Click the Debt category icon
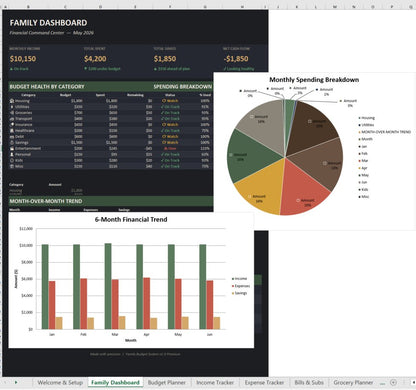Viewport: 416px width, 390px height. tap(12, 137)
